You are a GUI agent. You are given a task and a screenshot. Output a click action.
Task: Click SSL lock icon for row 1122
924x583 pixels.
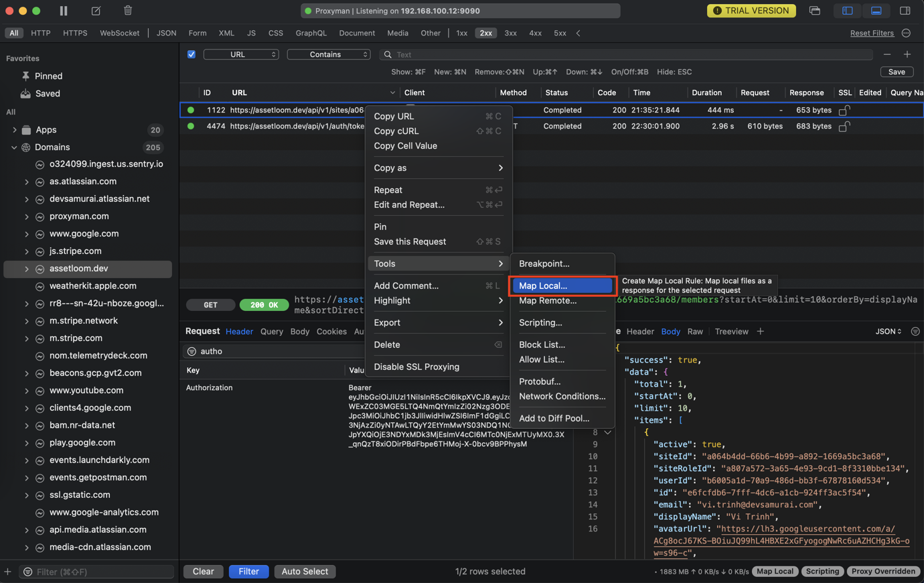click(844, 110)
